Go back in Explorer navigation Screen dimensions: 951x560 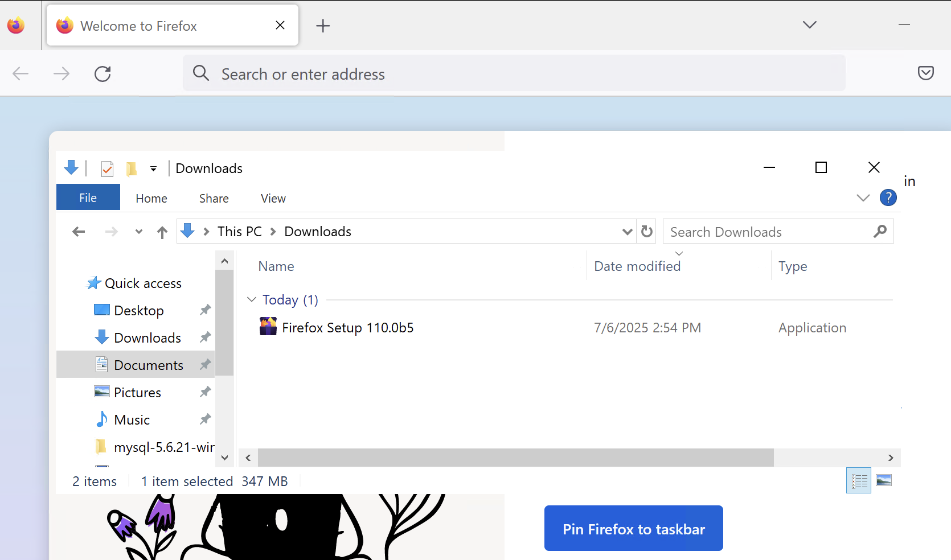79,232
